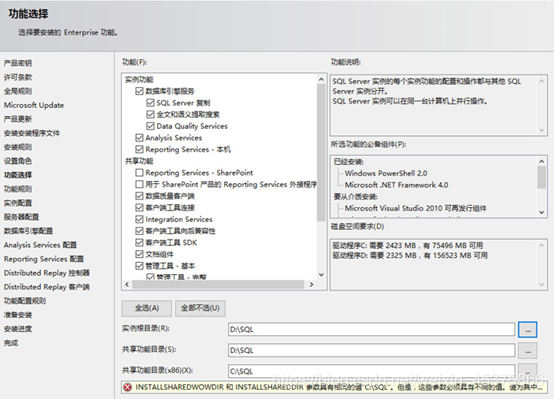The height and width of the screenshot is (399, 554).
Task: Click the 全选(A) button
Action: (x=147, y=308)
